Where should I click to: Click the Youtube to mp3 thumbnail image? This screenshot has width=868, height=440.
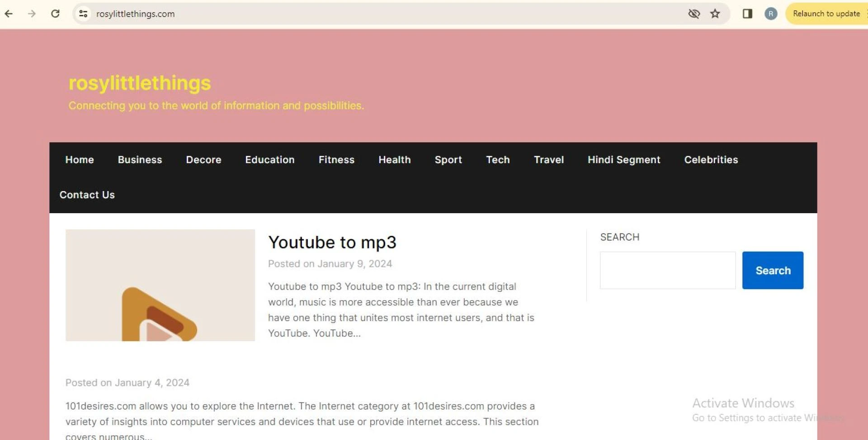coord(160,285)
